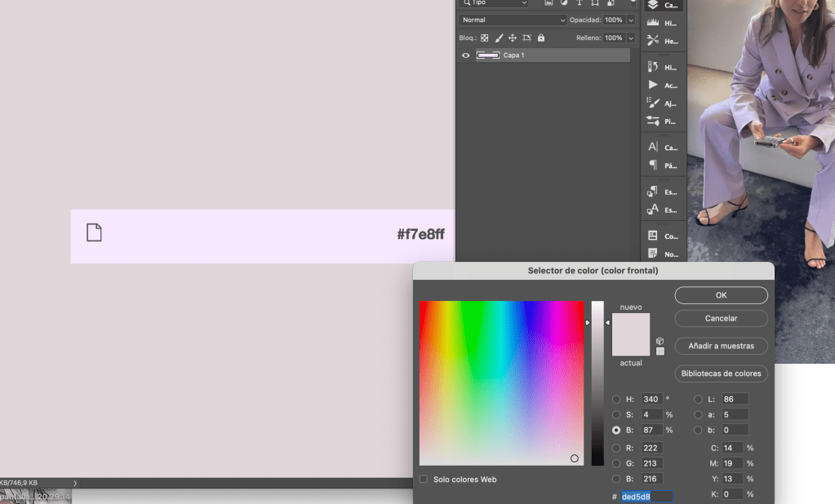
Task: Expand the Opacidad percentage dropdown arrow
Action: (631, 20)
